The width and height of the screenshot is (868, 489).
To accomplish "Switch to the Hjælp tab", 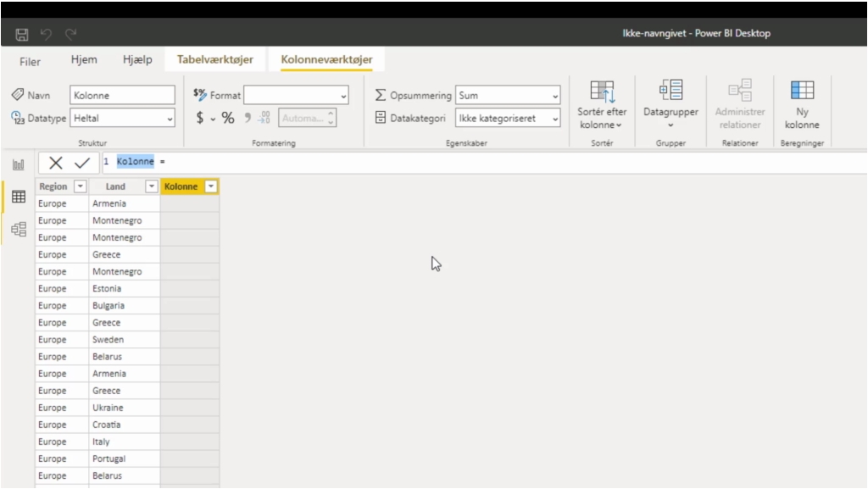I will [137, 59].
